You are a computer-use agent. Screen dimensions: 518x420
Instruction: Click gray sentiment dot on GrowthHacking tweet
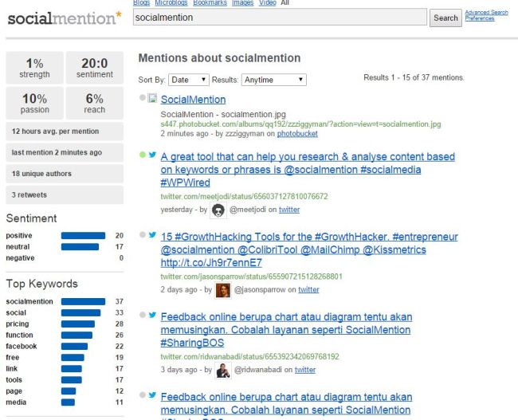click(x=143, y=234)
